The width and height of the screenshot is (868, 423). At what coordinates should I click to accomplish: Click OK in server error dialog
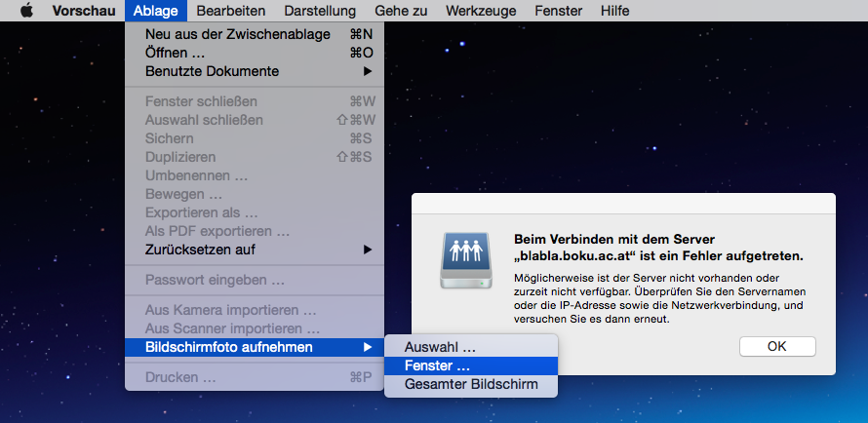[x=777, y=346]
